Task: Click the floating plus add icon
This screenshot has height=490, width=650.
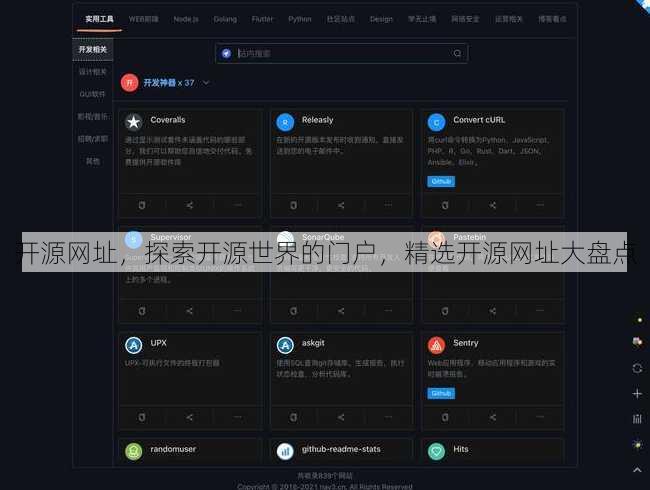Action: (x=638, y=393)
